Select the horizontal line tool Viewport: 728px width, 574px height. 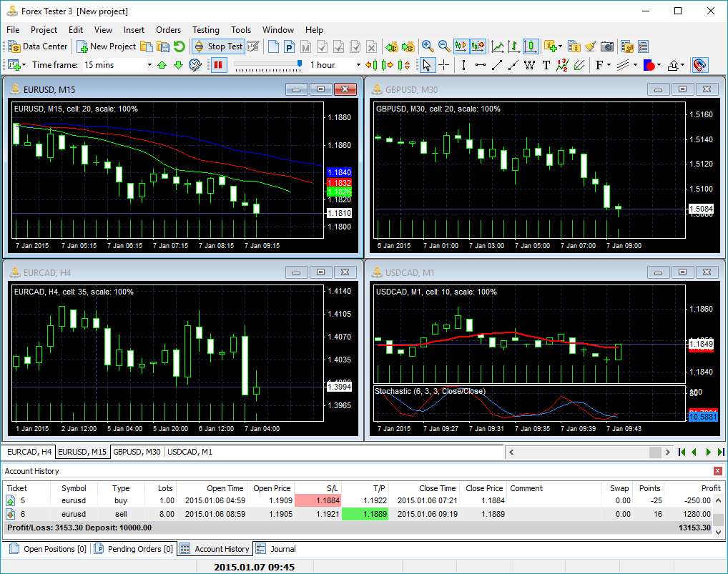[481, 65]
